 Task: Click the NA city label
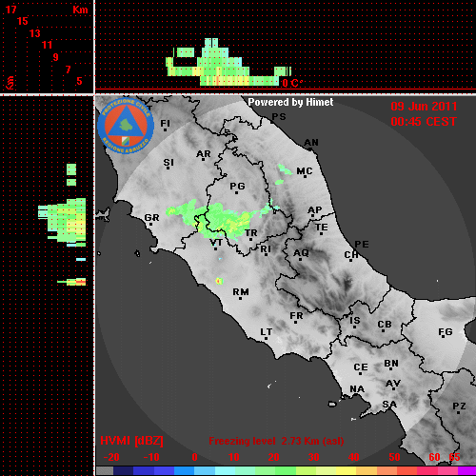point(357,389)
